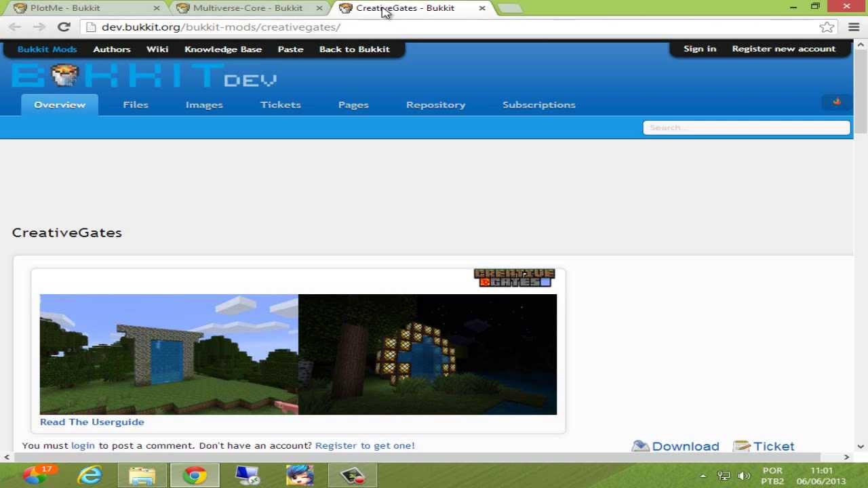The image size is (868, 488).
Task: Click Authors in top menu
Action: click(x=111, y=49)
